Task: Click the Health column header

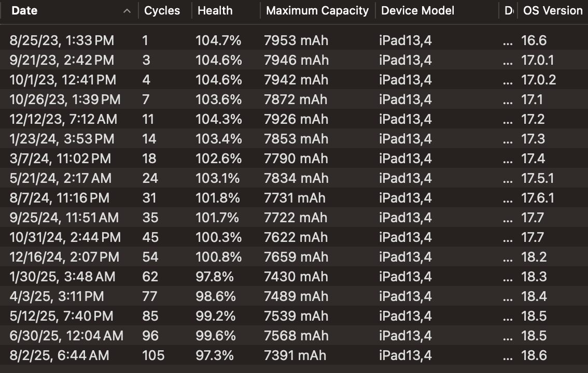Action: pyautogui.click(x=215, y=10)
